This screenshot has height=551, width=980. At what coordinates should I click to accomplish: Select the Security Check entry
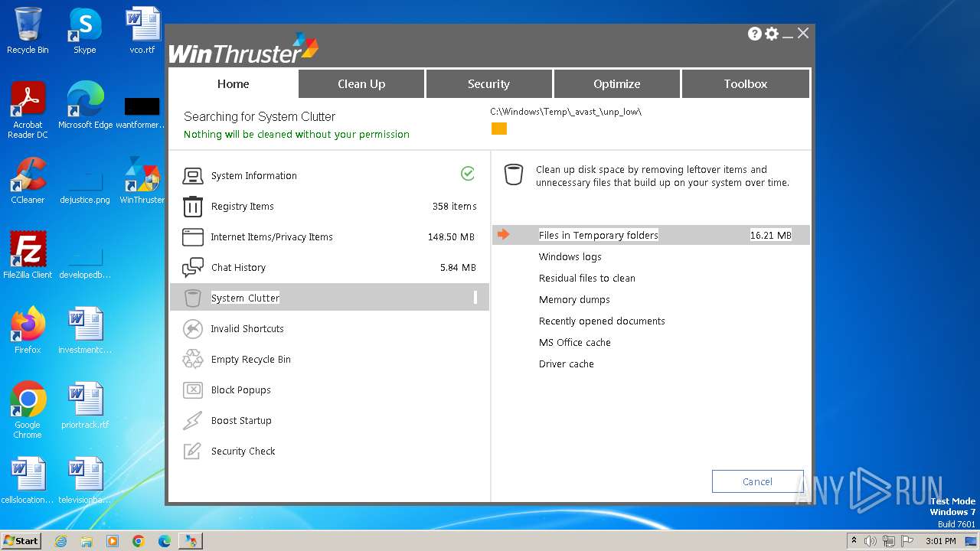329,452
